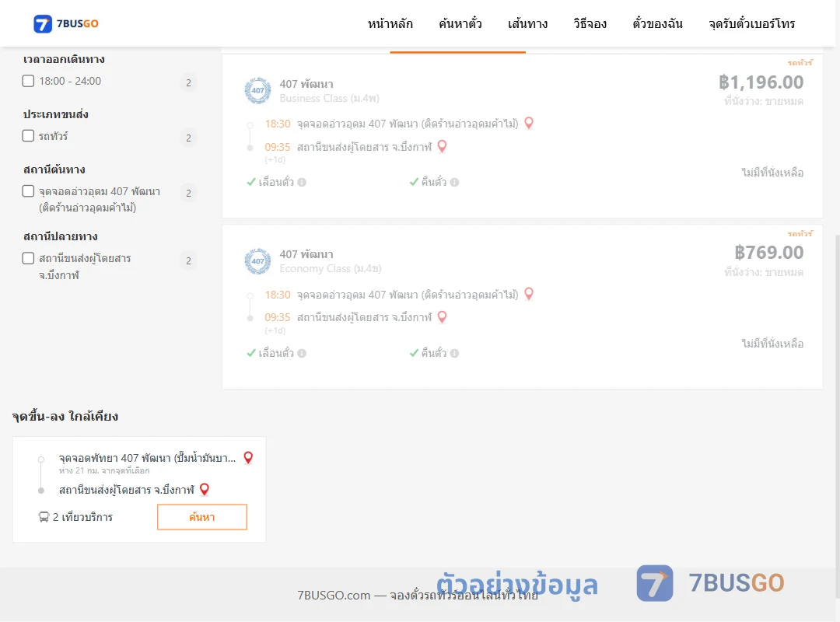The image size is (840, 622).
Task: Click the 407 operator logo on Business Class card
Action: pos(257,90)
